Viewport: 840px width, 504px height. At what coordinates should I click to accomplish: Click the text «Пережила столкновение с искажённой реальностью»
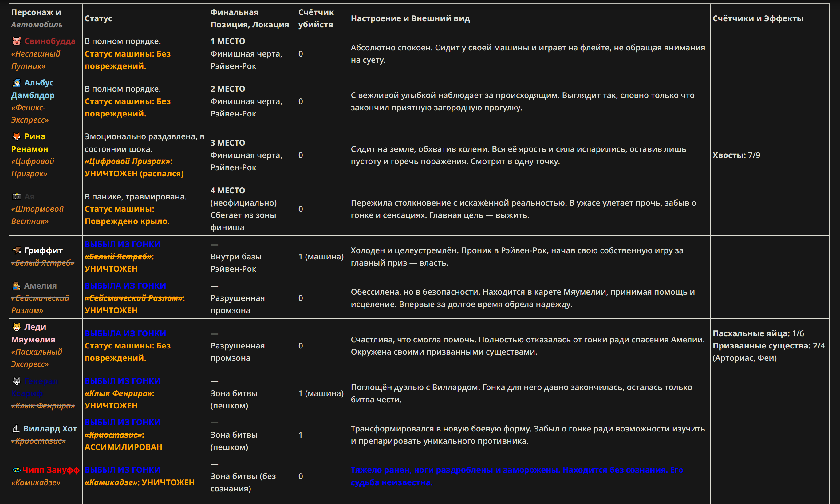pyautogui.click(x=459, y=203)
